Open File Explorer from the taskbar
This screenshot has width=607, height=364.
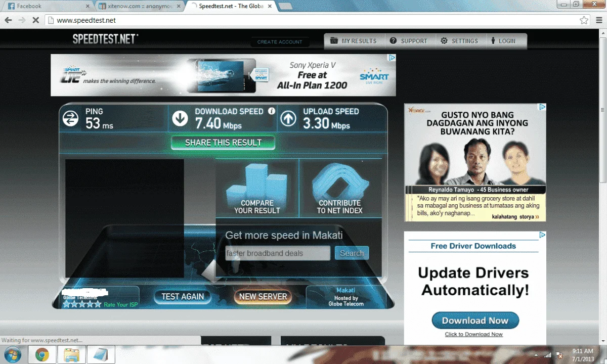click(x=71, y=355)
